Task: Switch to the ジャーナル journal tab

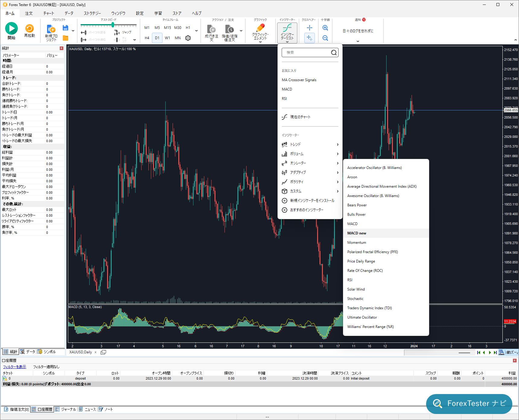Action: (66, 409)
